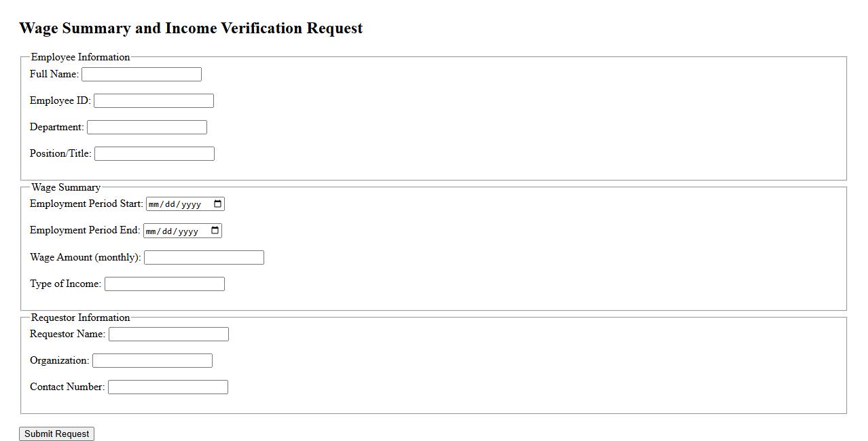The image size is (868, 441).
Task: Click the Full Name label
Action: click(x=54, y=73)
